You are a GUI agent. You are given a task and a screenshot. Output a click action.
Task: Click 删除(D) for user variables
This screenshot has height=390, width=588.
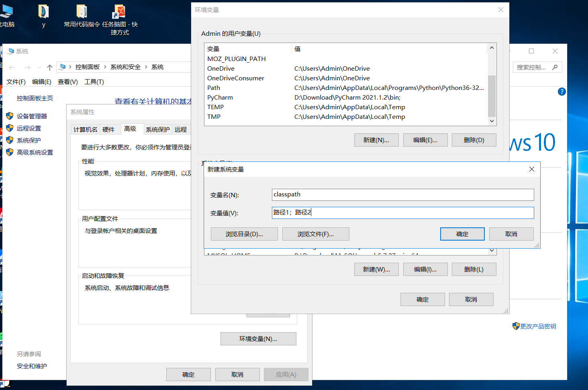pos(474,140)
